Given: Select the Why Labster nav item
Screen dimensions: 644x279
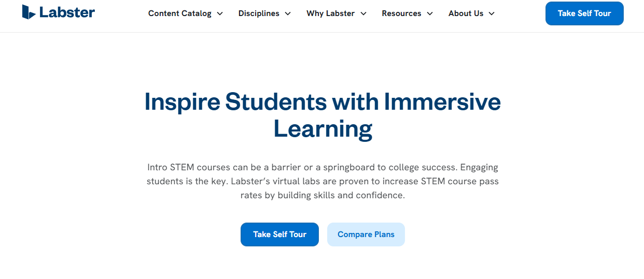Looking at the screenshot, I should click(x=330, y=13).
